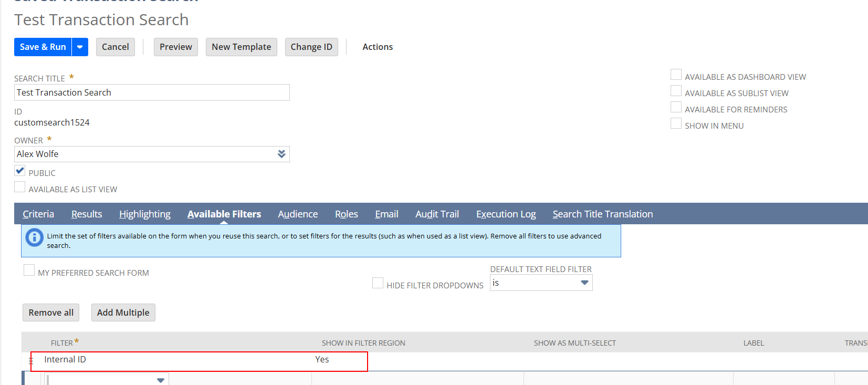Open the Actions menu
Screen dimensions: 868x385
(x=377, y=47)
